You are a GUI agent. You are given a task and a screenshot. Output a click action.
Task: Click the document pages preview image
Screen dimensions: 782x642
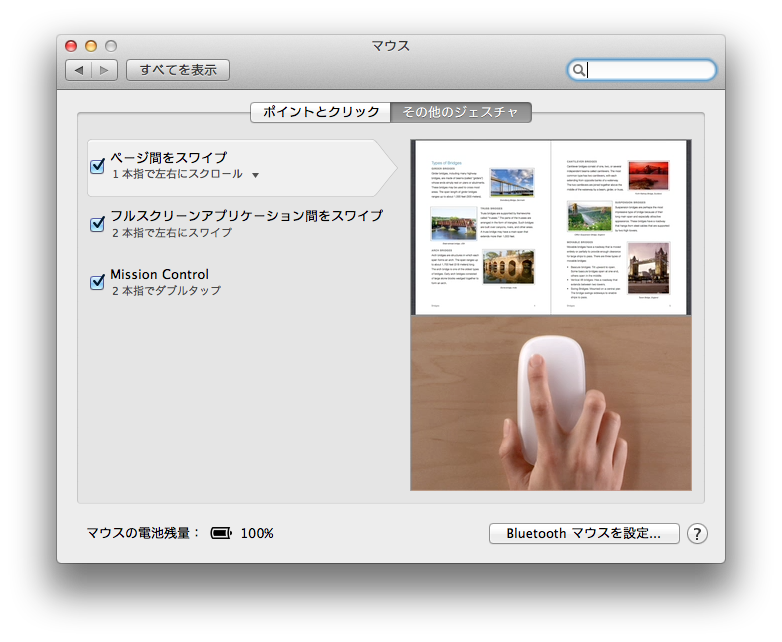tap(551, 227)
